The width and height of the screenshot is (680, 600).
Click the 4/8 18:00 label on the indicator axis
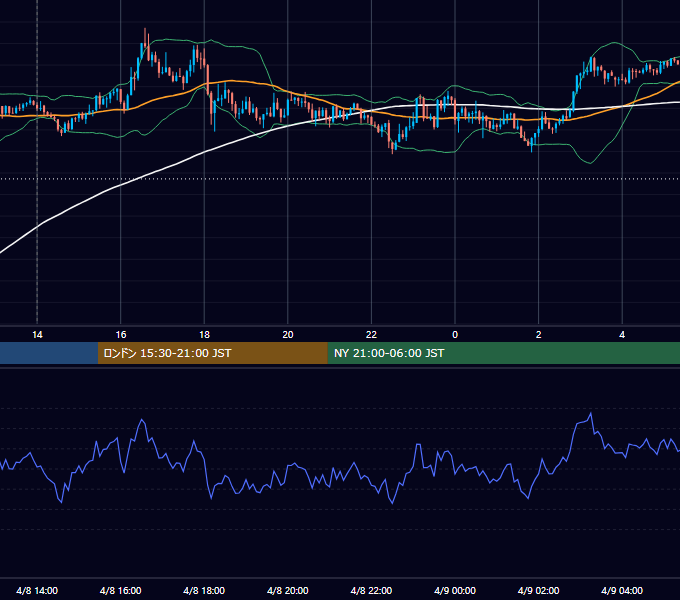204,590
